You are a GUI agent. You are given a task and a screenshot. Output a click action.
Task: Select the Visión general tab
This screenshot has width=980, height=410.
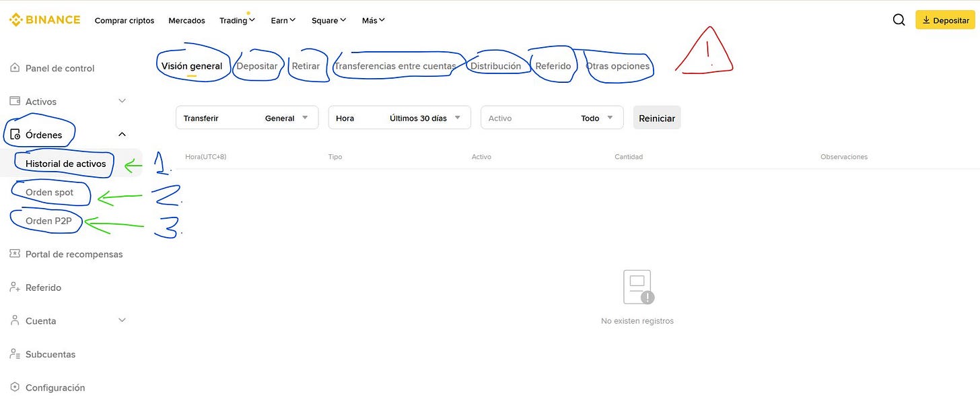coord(192,66)
